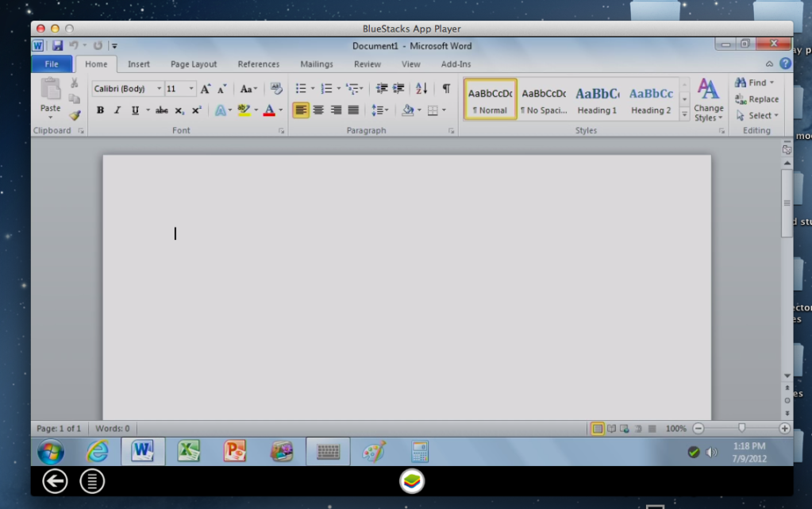Viewport: 812px width, 509px height.
Task: Click the Undo arrow icon
Action: (74, 45)
